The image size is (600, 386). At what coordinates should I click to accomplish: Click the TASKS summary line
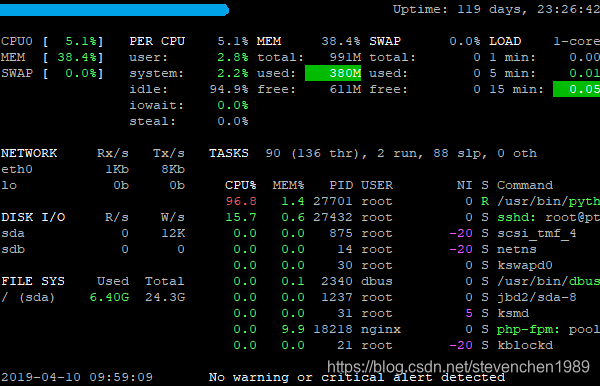(373, 153)
